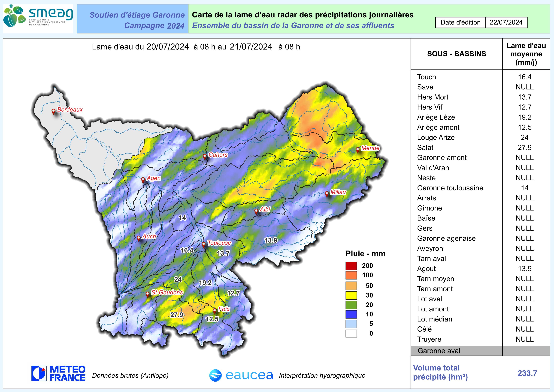Image resolution: width=554 pixels, height=392 pixels.
Task: Select the Foix location pin
Action: [x=215, y=311]
